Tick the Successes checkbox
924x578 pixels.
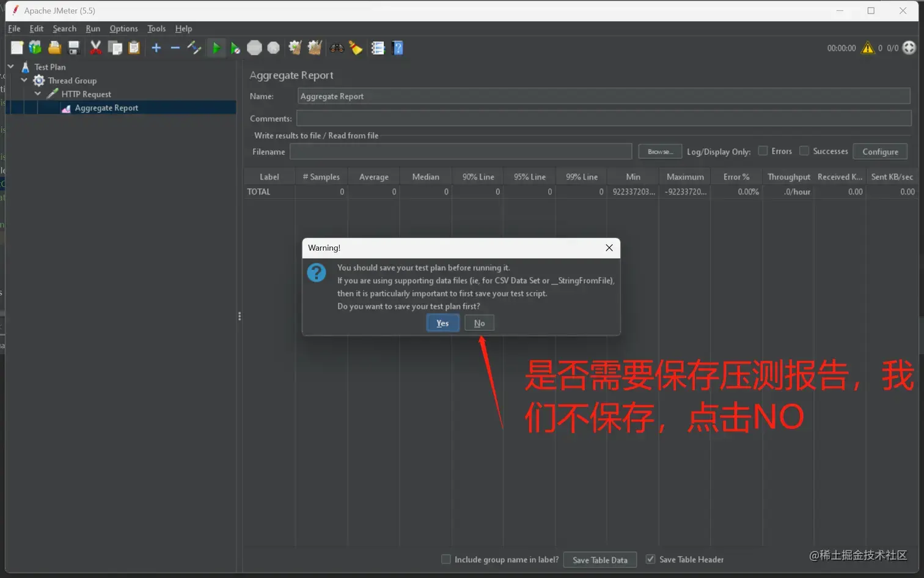pyautogui.click(x=804, y=151)
